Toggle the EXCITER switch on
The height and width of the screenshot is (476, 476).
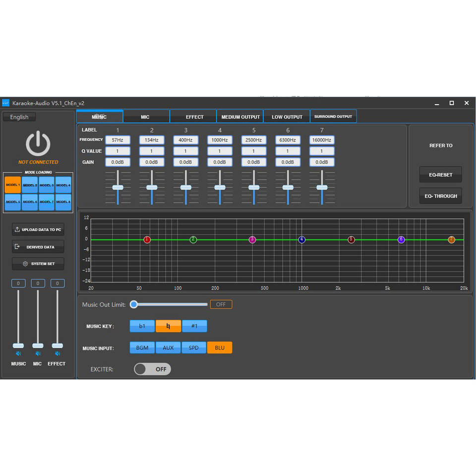click(x=152, y=369)
